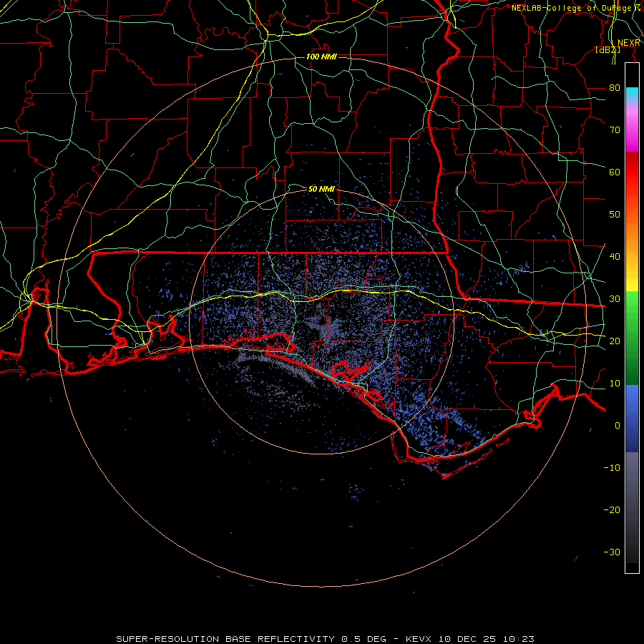Click the 50 NMI range ring label
This screenshot has height=644, width=644.
pyautogui.click(x=321, y=189)
